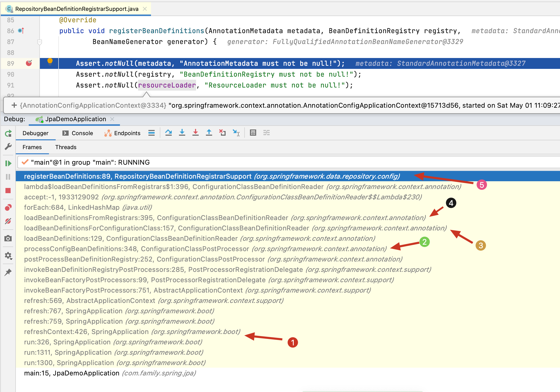Screen dimensions: 560x392
Task: Click the Step Into icon
Action: click(x=182, y=133)
